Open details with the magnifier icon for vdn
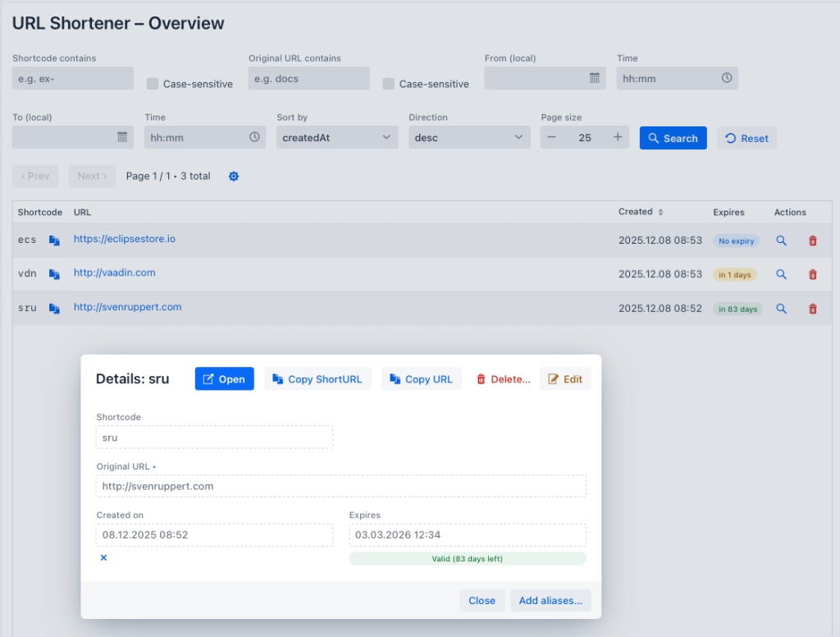 [x=781, y=274]
